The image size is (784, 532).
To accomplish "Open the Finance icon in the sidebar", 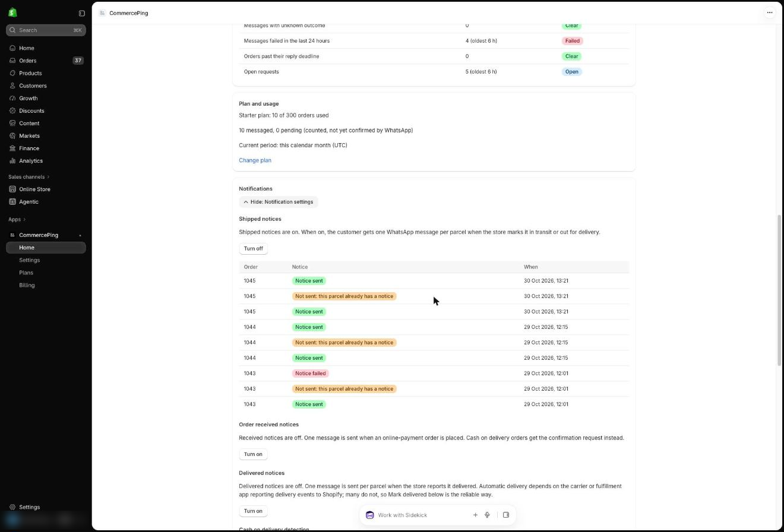I will pyautogui.click(x=12, y=148).
